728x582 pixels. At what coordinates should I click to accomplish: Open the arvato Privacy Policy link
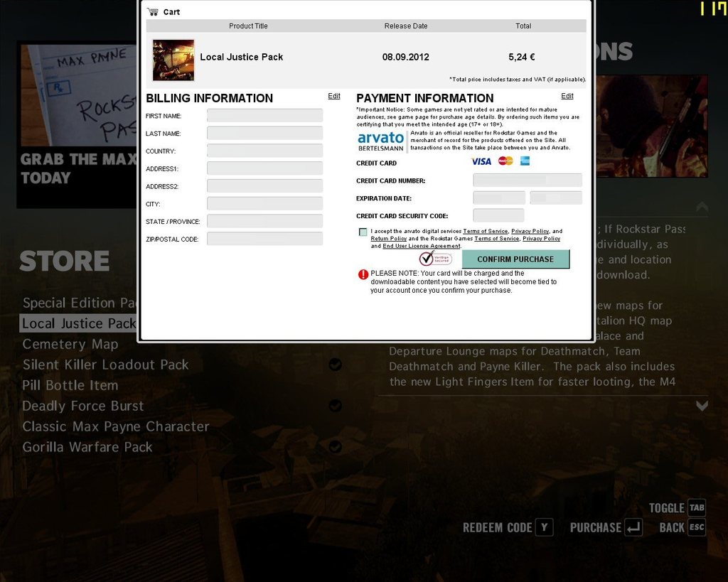(530, 231)
